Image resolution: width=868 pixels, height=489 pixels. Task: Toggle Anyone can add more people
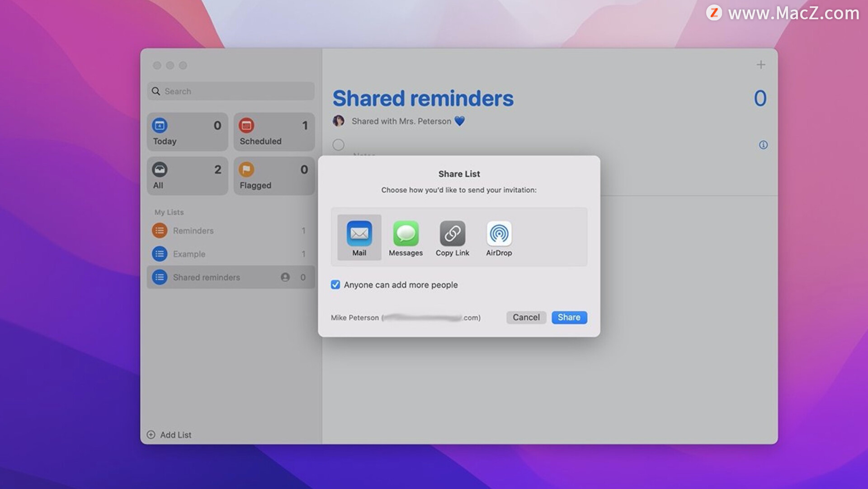pos(335,285)
